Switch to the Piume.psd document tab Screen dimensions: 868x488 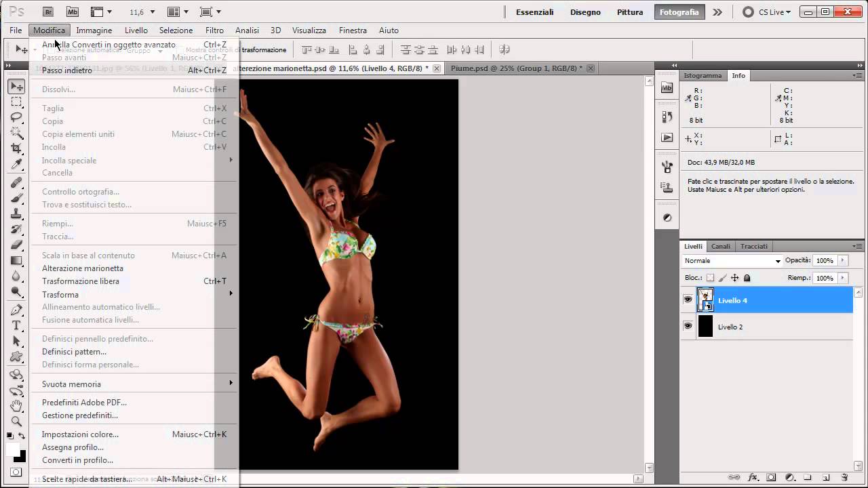(516, 68)
